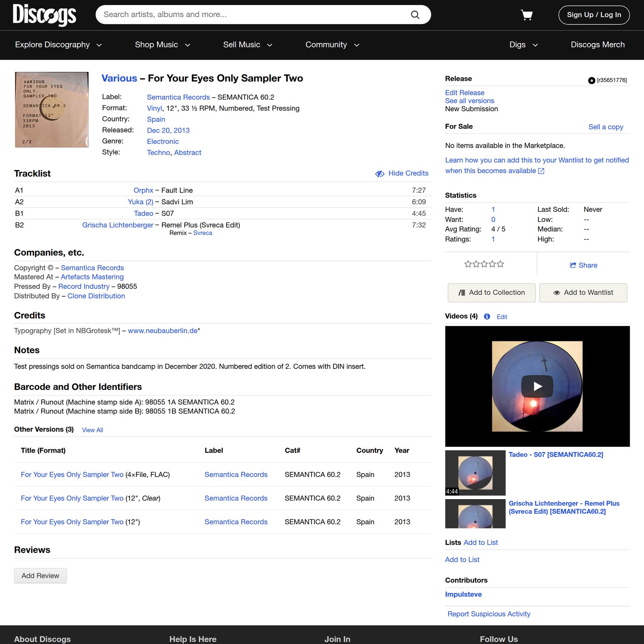Click the release vinyl icon beside r35651776

click(591, 80)
